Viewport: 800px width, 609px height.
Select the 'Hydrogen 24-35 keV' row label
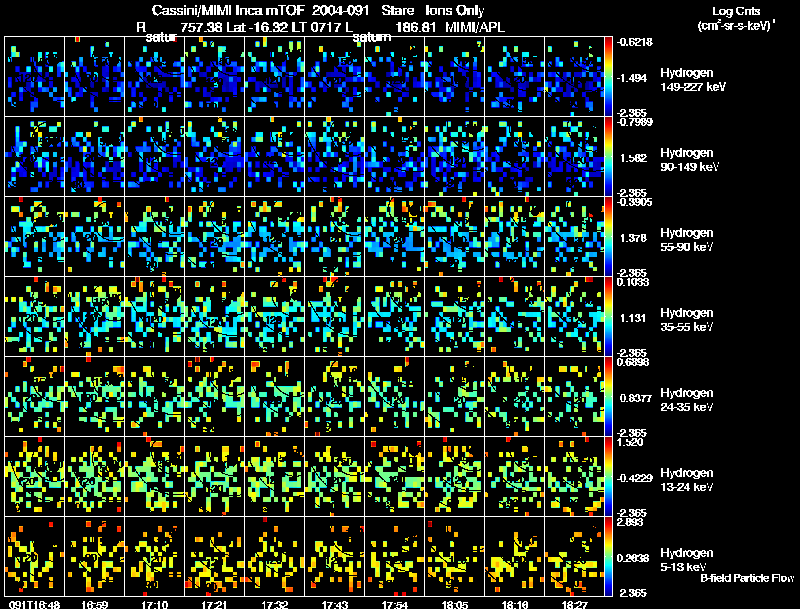pyautogui.click(x=686, y=400)
